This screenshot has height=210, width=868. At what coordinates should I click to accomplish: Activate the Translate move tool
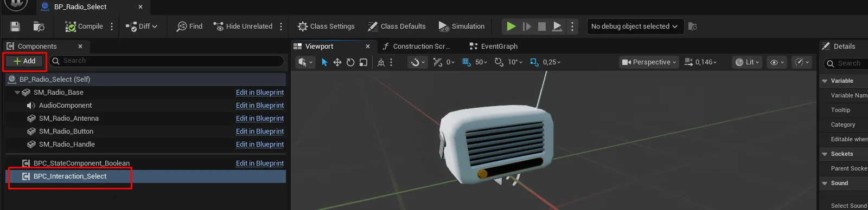pos(337,62)
